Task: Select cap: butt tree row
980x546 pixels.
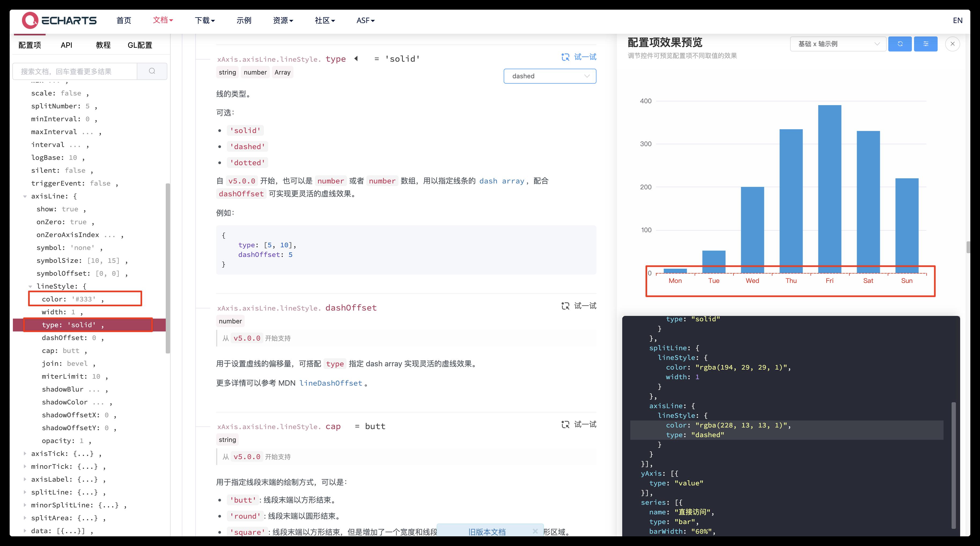Action: coord(64,351)
